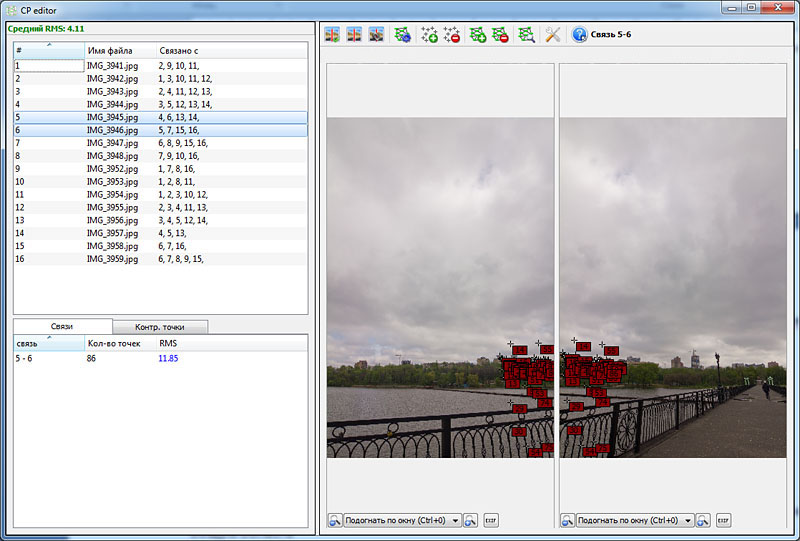Zoom in the right image preview

point(703,521)
